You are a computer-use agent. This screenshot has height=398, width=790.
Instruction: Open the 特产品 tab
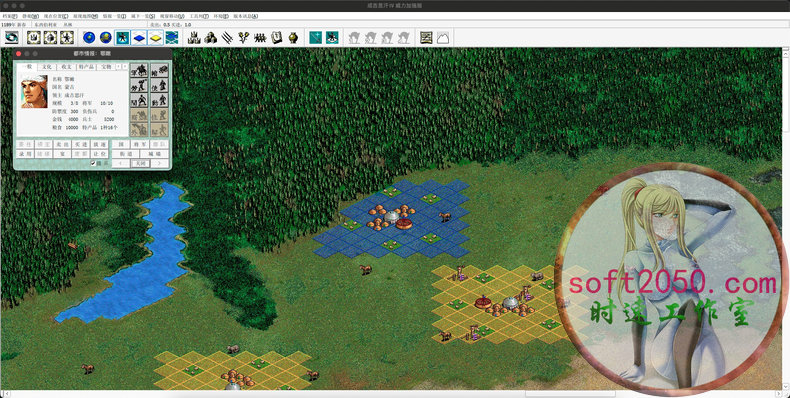(x=86, y=67)
